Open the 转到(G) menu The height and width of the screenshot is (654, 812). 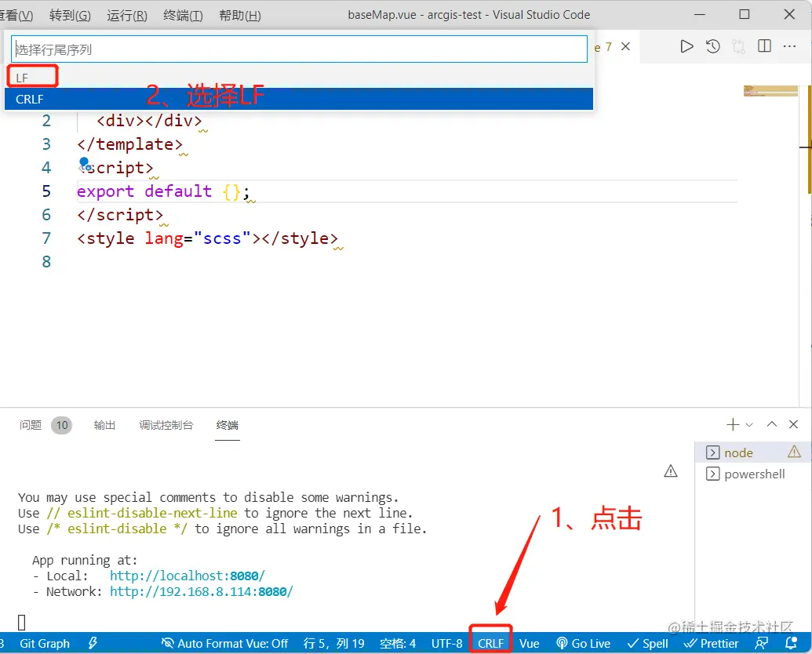pyautogui.click(x=70, y=15)
